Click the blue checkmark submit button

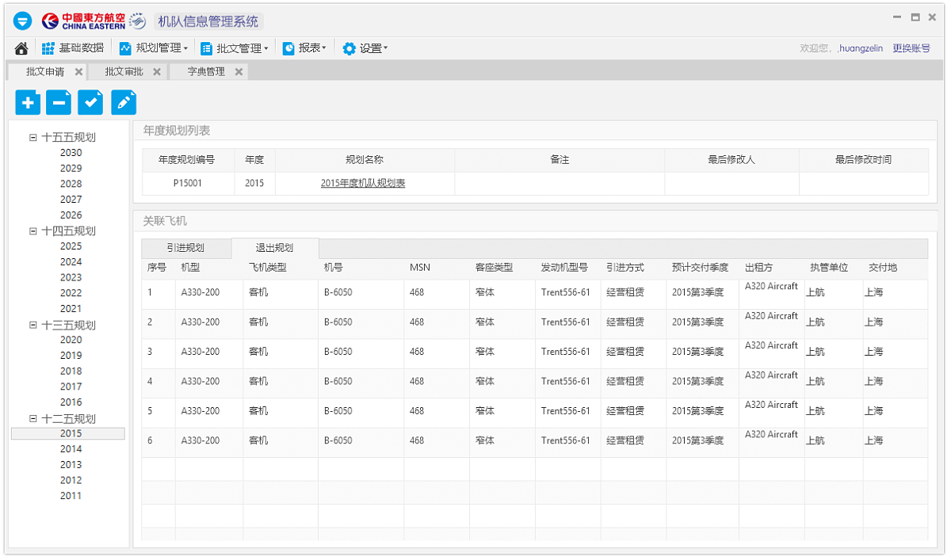90,102
